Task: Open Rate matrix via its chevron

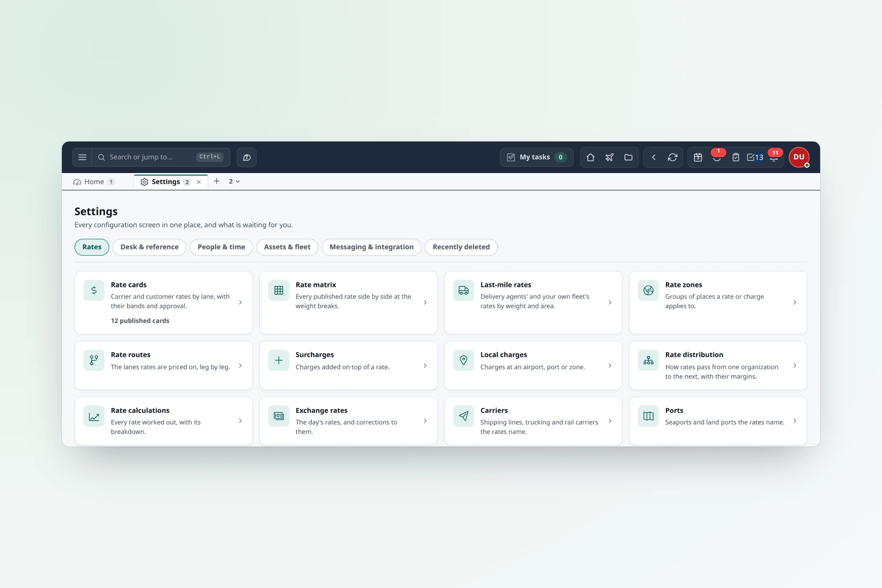Action: (x=425, y=303)
